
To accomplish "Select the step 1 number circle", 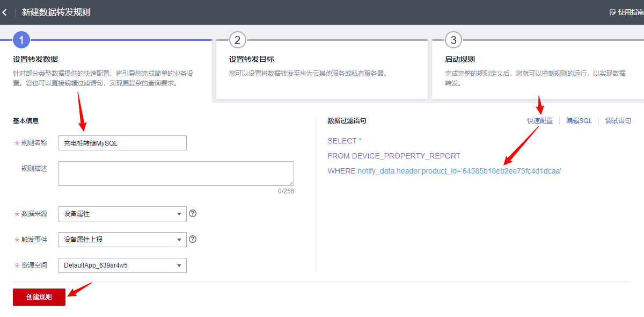I will pos(21,40).
